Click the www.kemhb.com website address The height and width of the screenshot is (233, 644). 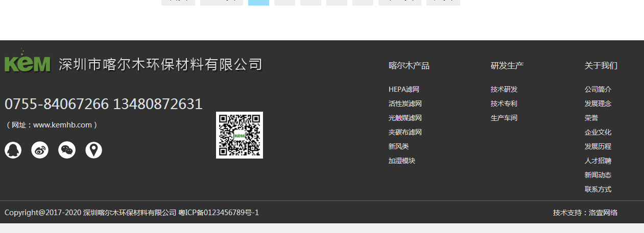tap(62, 125)
